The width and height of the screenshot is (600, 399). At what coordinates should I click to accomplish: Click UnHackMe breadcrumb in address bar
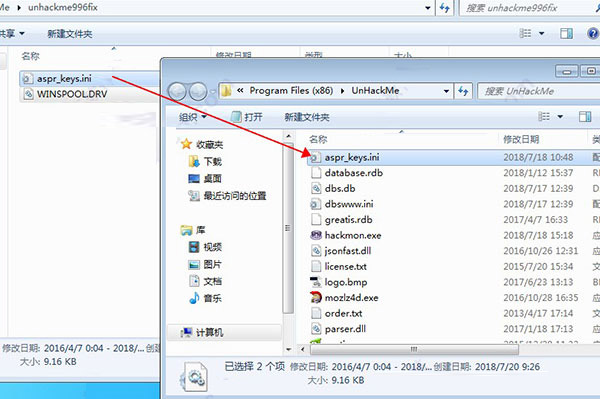(x=375, y=91)
